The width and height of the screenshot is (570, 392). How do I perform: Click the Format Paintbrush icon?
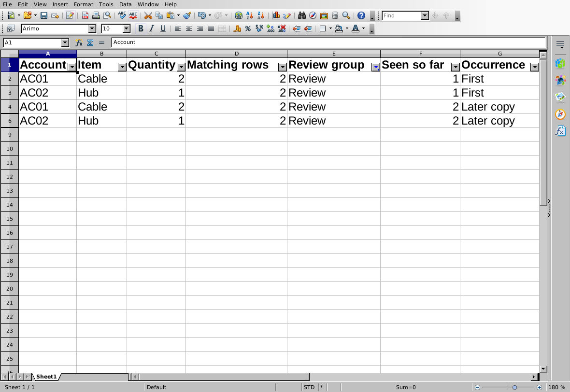(x=187, y=15)
